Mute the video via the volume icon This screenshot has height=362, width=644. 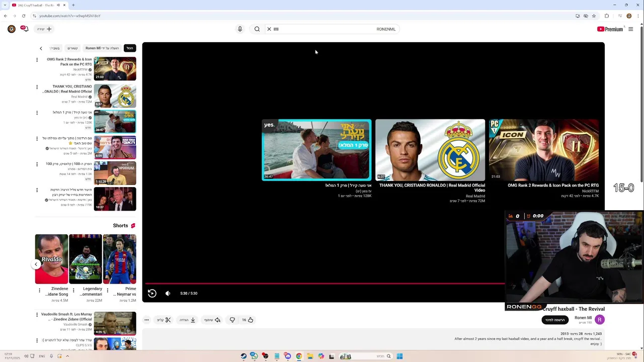click(168, 293)
